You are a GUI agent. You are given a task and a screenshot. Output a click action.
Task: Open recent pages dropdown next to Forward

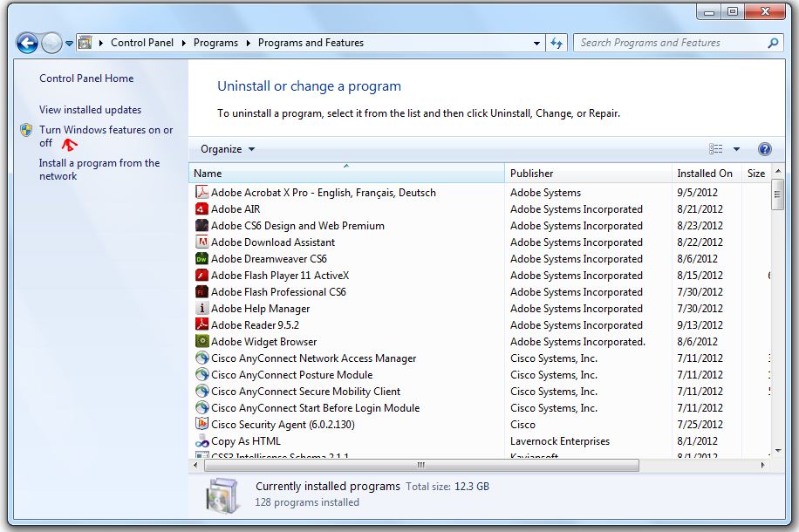(x=69, y=44)
